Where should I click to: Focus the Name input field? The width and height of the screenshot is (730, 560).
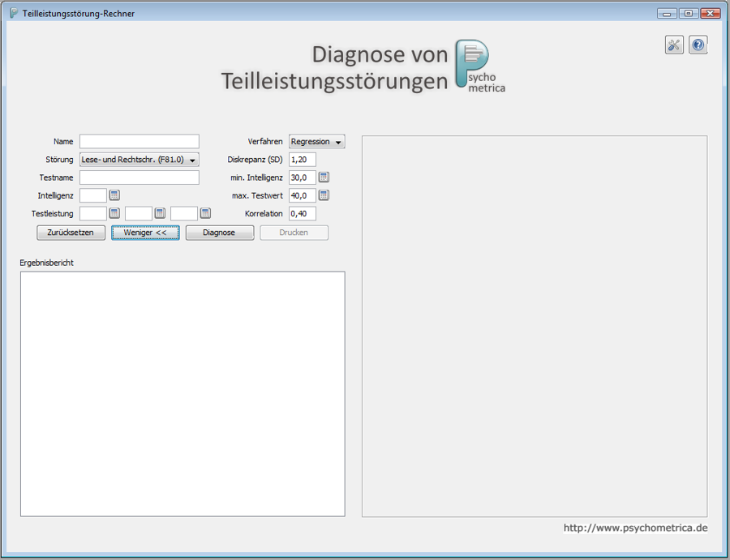coord(139,142)
